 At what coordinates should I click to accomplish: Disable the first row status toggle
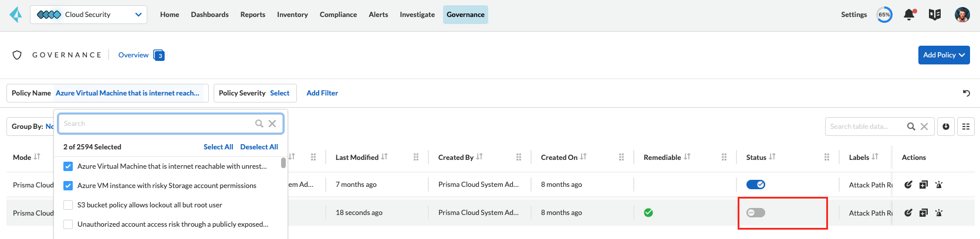coord(756,185)
